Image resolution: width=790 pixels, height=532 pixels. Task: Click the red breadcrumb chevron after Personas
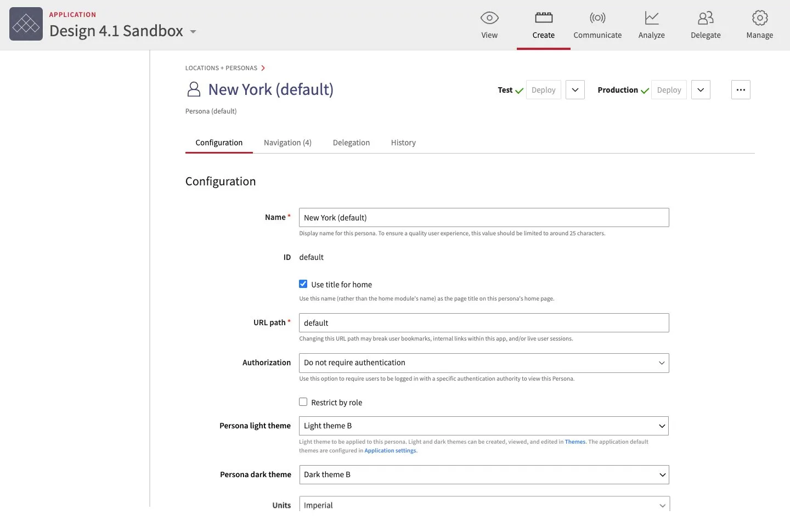click(x=263, y=68)
